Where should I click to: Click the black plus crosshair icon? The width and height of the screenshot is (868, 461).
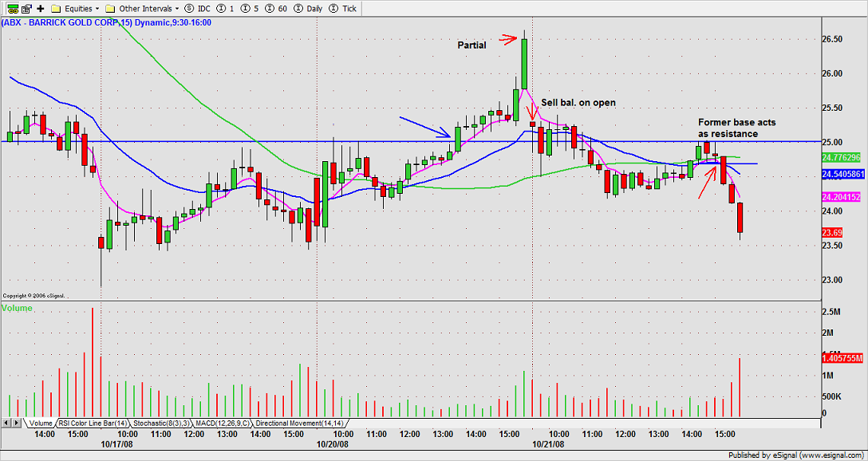pyautogui.click(x=41, y=9)
